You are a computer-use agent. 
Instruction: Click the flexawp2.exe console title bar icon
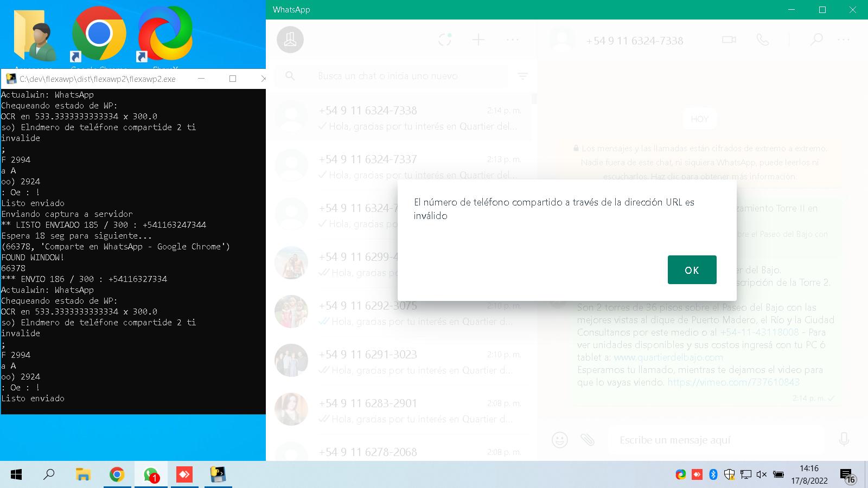pos(11,79)
